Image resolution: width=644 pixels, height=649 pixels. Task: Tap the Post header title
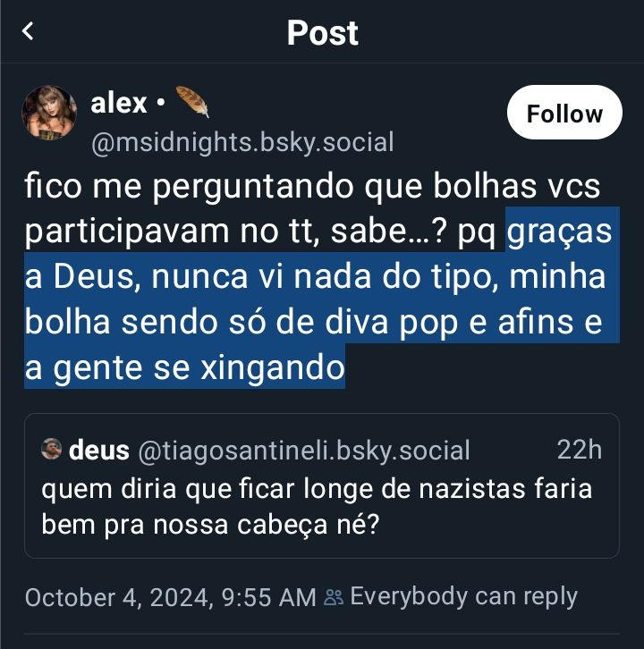click(x=322, y=33)
